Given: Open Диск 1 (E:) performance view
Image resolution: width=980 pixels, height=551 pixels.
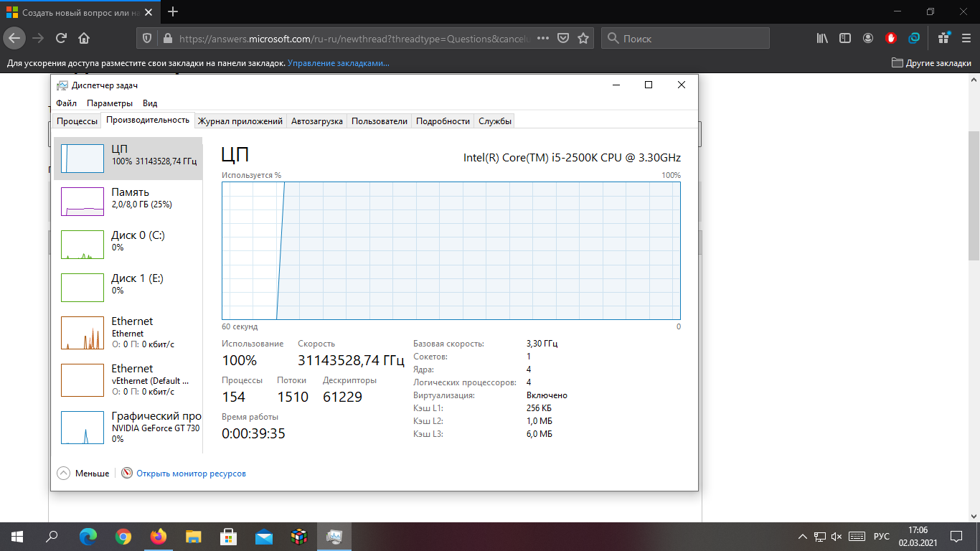Looking at the screenshot, I should (x=128, y=288).
